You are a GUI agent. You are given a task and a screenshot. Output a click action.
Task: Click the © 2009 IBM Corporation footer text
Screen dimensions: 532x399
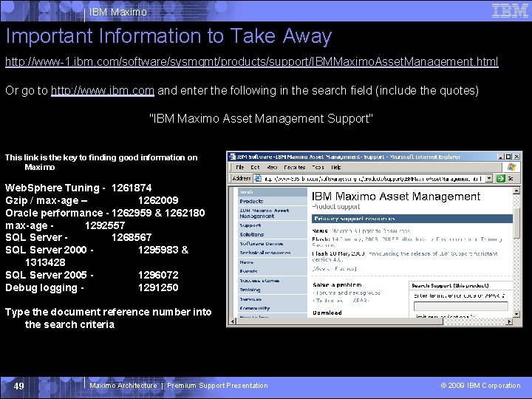pos(480,386)
